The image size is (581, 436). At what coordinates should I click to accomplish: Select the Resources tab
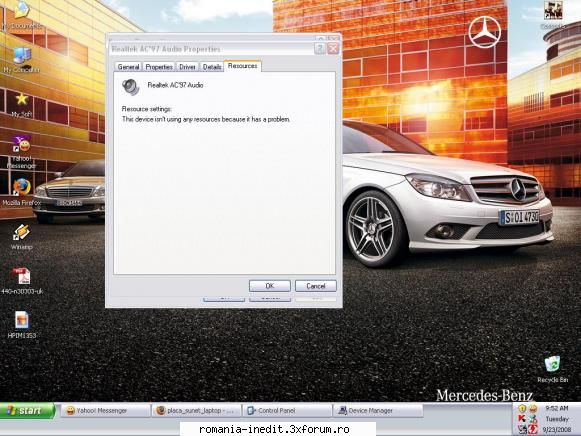click(243, 66)
